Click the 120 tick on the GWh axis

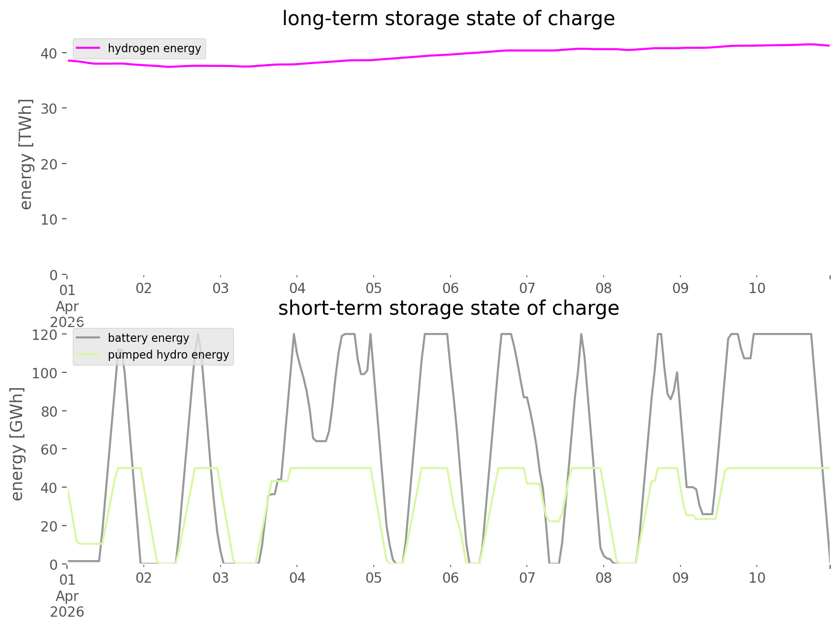coord(45,335)
